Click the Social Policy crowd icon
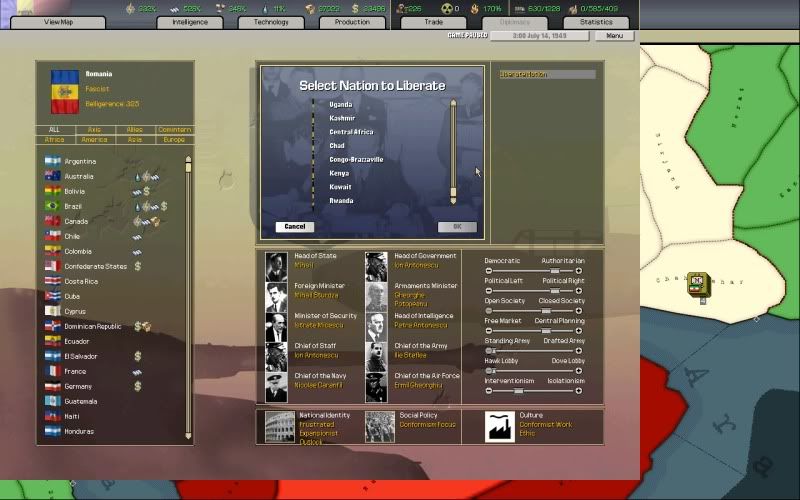 (x=380, y=427)
